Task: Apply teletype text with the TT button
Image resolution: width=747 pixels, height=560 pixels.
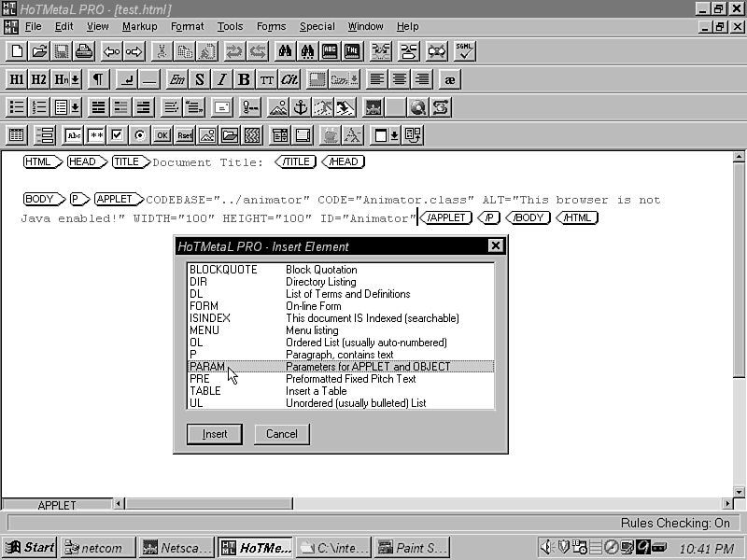Action: 267,79
